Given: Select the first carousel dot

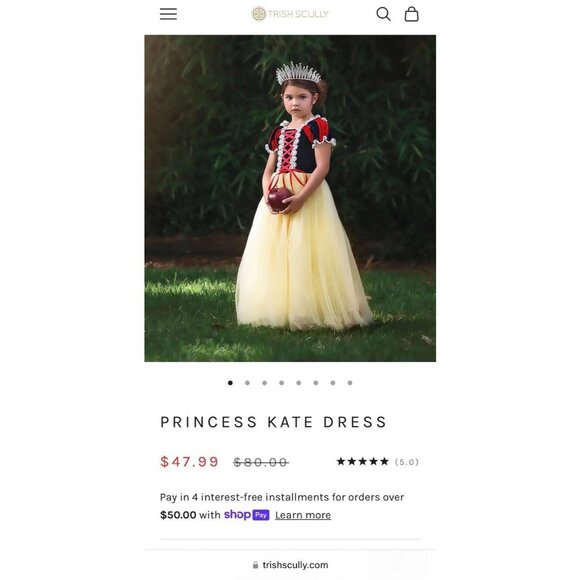Looking at the screenshot, I should 230,383.
